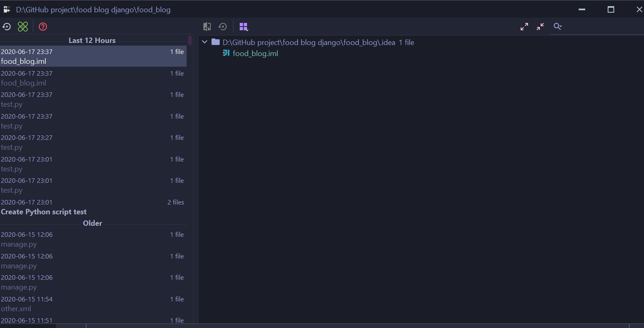Focus the search input field in toolbar

[602, 27]
